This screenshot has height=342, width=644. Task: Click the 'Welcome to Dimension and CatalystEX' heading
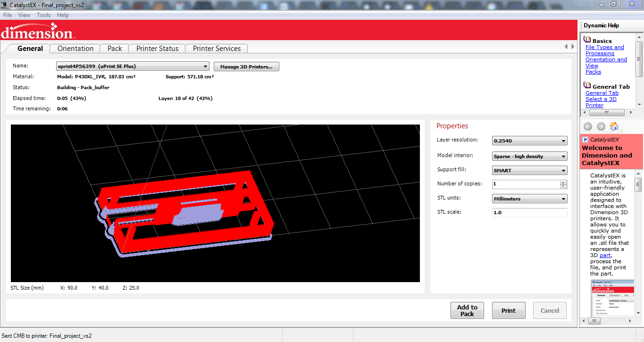(607, 155)
